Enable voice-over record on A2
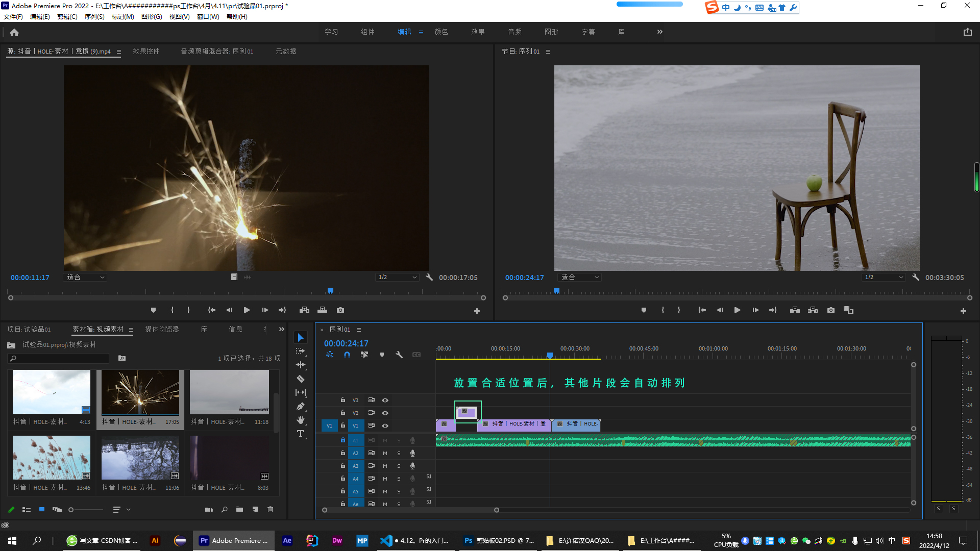980x551 pixels. [412, 453]
